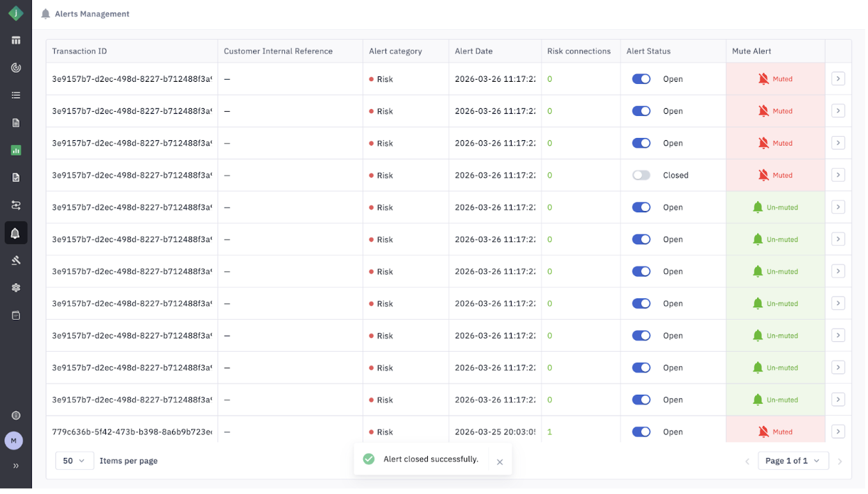Viewport: 868px width, 494px height.
Task: Select the active bell alerts sidebar icon
Action: (x=15, y=233)
